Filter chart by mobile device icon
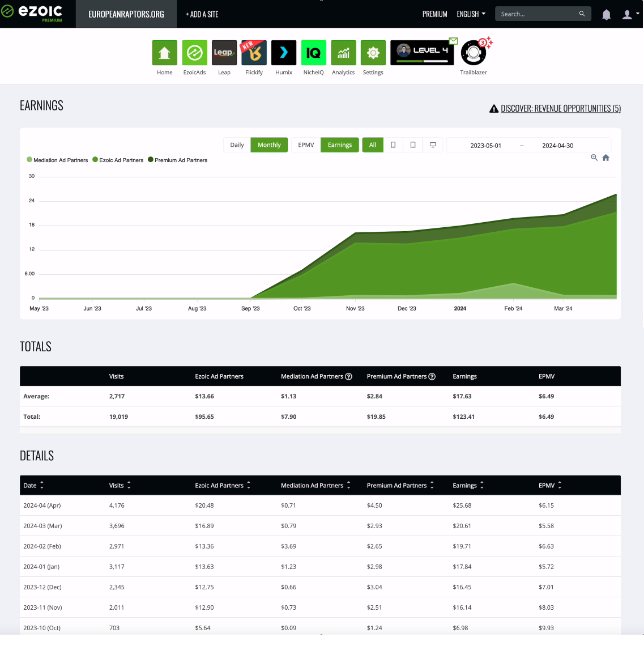The width and height of the screenshot is (644, 650). [x=393, y=145]
